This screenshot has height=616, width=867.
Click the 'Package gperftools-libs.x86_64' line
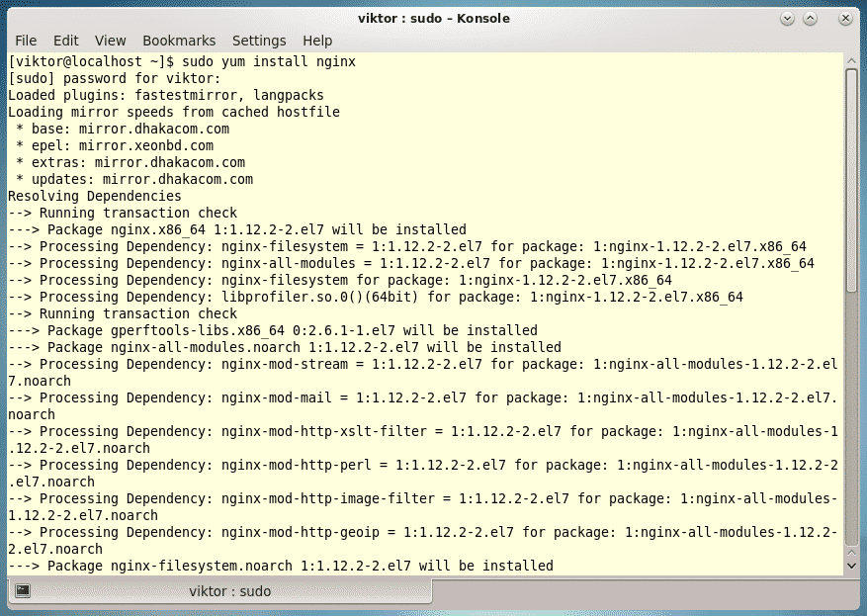pos(273,330)
